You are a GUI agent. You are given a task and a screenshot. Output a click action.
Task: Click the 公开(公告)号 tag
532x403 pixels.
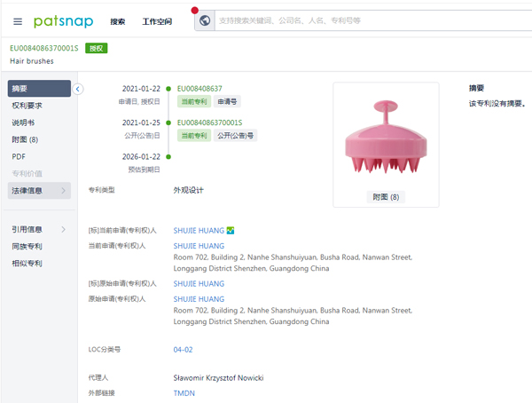click(x=236, y=136)
